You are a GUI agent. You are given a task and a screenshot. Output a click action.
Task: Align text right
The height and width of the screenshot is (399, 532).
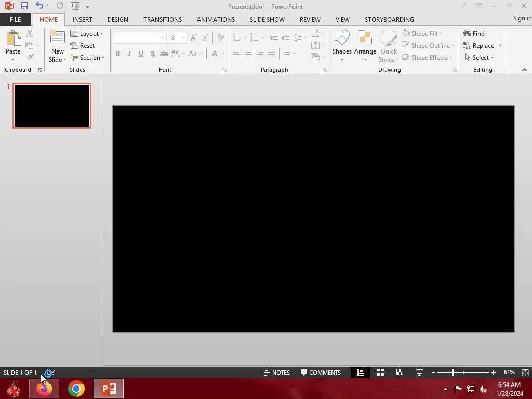click(x=260, y=54)
